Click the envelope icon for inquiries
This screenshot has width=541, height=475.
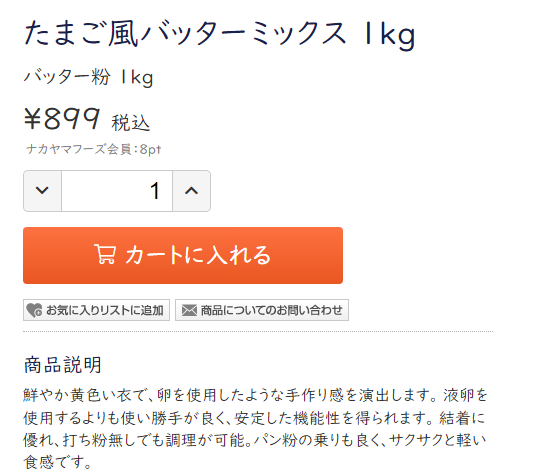[x=189, y=310]
